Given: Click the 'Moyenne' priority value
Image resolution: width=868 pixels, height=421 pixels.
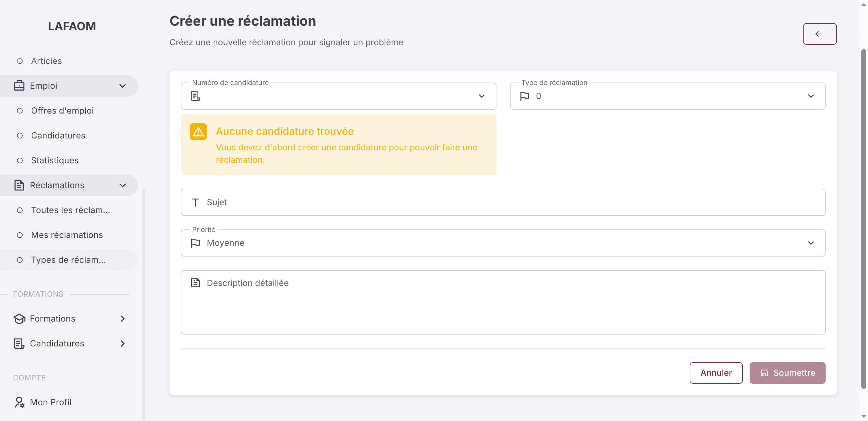Looking at the screenshot, I should 225,243.
